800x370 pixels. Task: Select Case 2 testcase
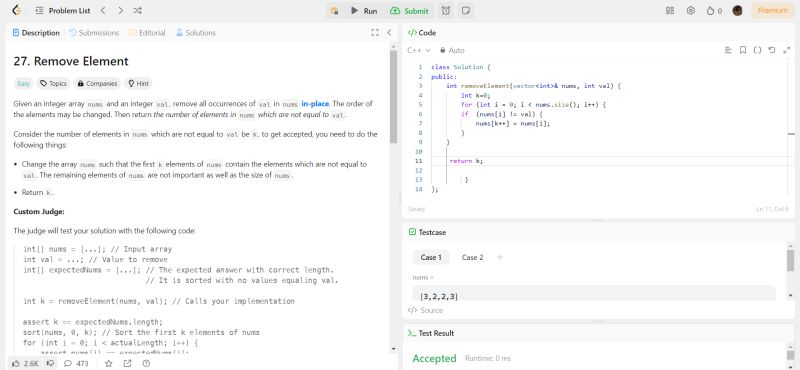tap(472, 257)
